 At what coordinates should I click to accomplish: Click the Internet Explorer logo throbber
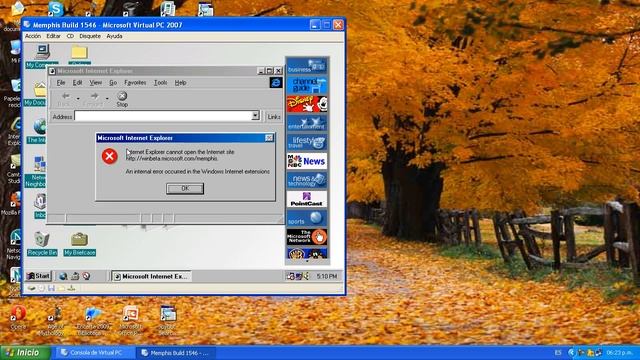click(x=276, y=82)
